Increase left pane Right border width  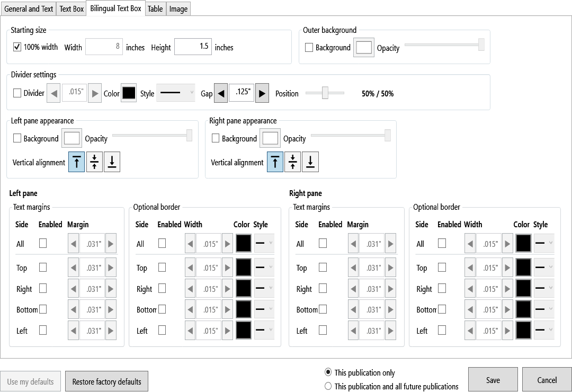pyautogui.click(x=227, y=289)
